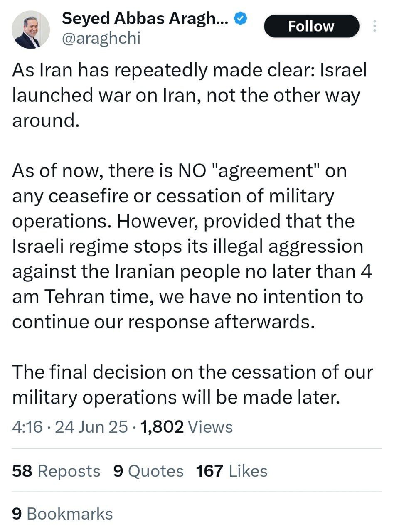The height and width of the screenshot is (532, 394).
Task: Show the 167 Likes list
Action: click(x=231, y=471)
